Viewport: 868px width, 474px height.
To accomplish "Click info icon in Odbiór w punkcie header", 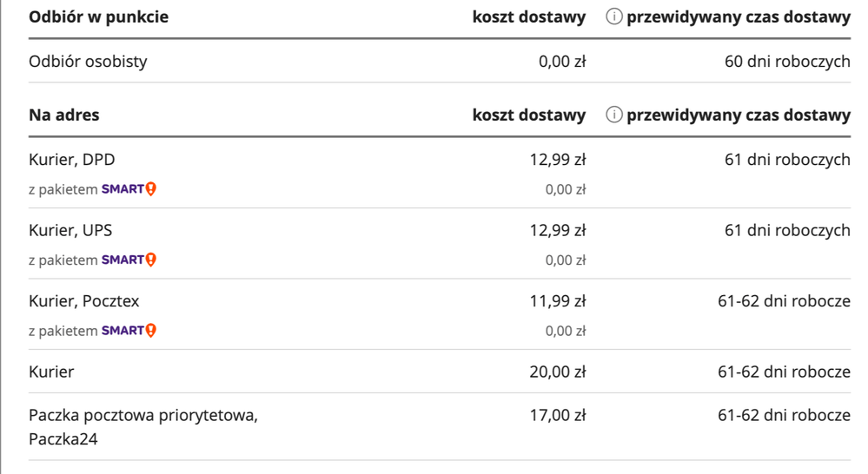I will (x=613, y=18).
